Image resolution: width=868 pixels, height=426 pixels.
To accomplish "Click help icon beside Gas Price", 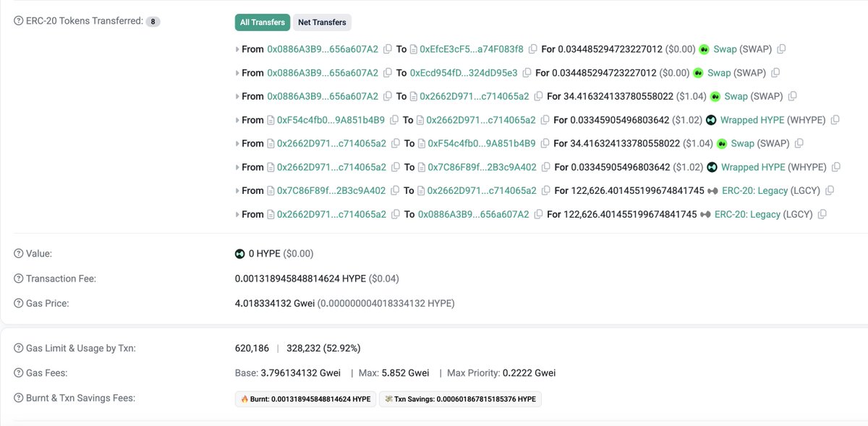I will pos(19,303).
